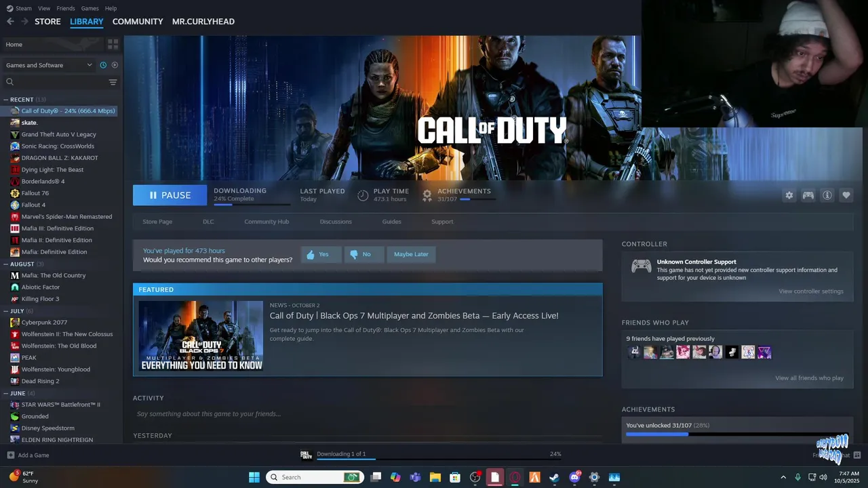Open advanced library filter options icon

pyautogui.click(x=113, y=82)
